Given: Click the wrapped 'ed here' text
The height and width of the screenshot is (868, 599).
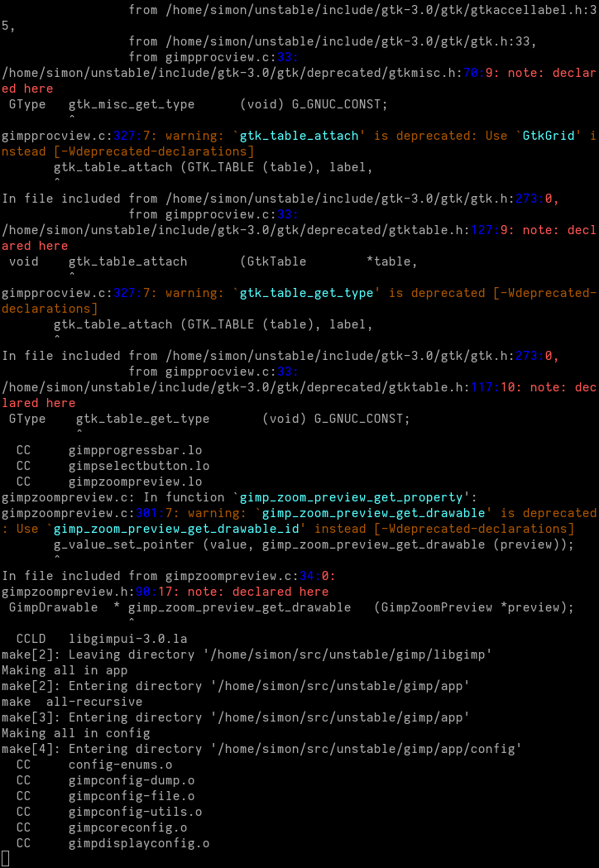Looking at the screenshot, I should pos(27,89).
